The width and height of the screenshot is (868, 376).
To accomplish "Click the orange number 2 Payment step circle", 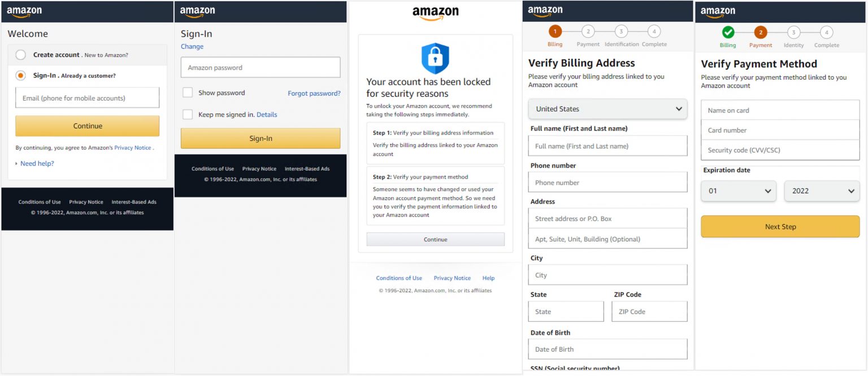I will pos(761,32).
